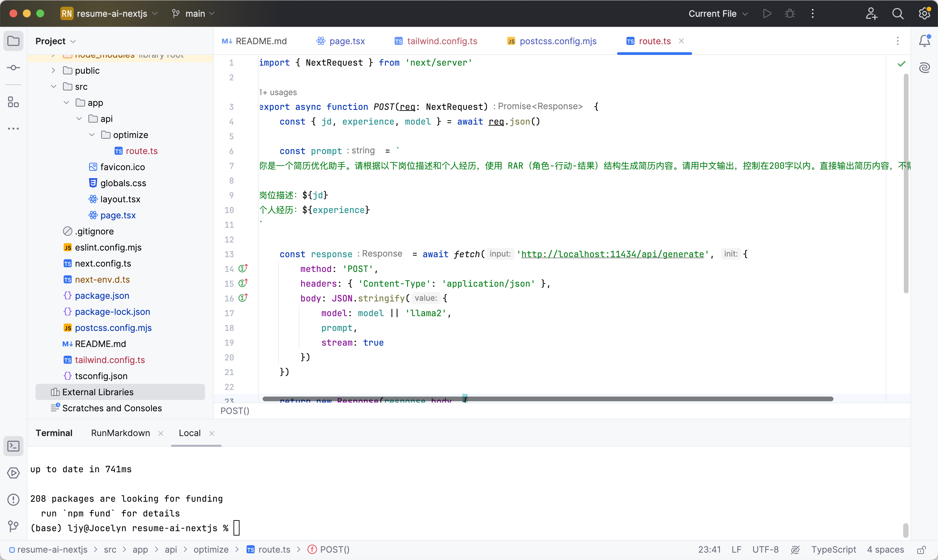This screenshot has width=938, height=560.
Task: Select the RunMarkdown terminal tab
Action: click(x=120, y=433)
